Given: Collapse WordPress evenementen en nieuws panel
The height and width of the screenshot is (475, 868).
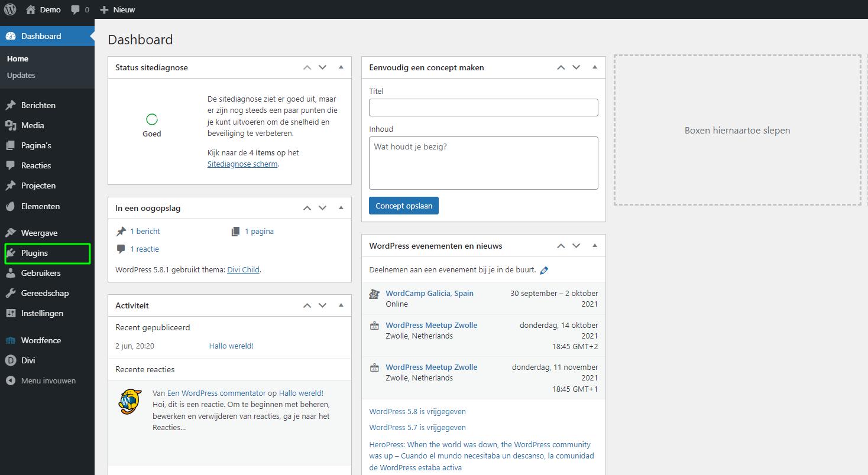Looking at the screenshot, I should [595, 246].
